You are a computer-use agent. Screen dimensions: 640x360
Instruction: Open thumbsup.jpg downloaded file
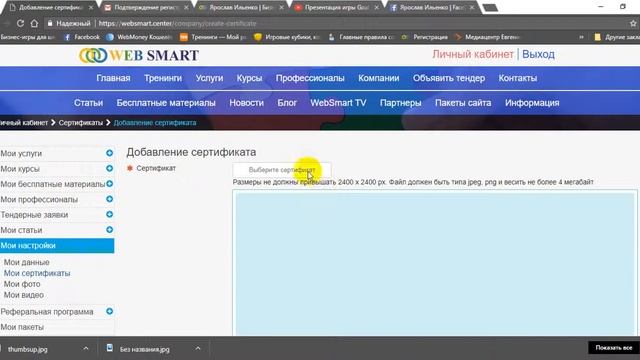tap(28, 349)
